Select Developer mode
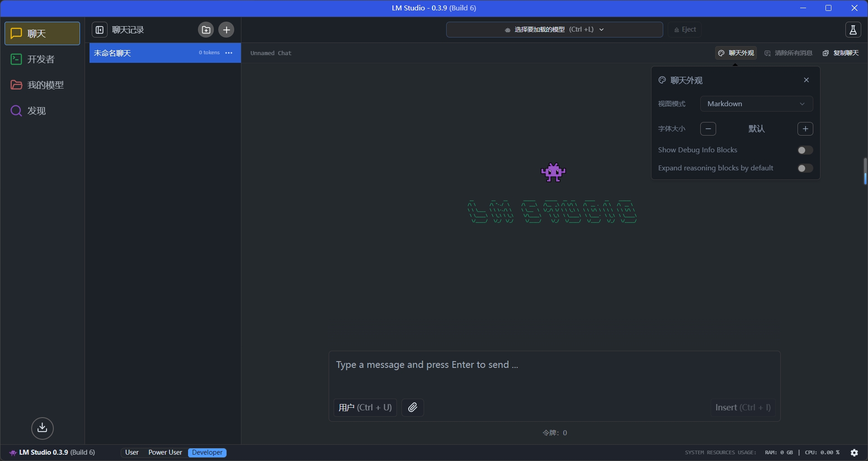Viewport: 868px width, 461px height. click(207, 452)
